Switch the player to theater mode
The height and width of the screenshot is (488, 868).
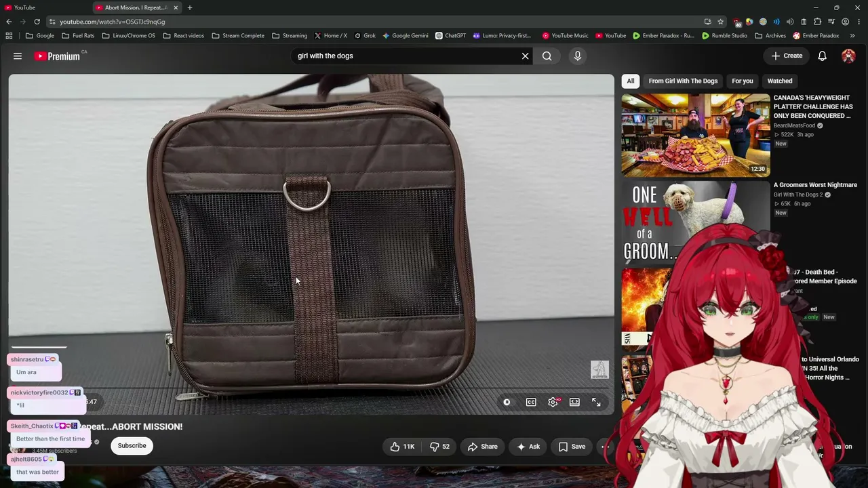pyautogui.click(x=574, y=402)
